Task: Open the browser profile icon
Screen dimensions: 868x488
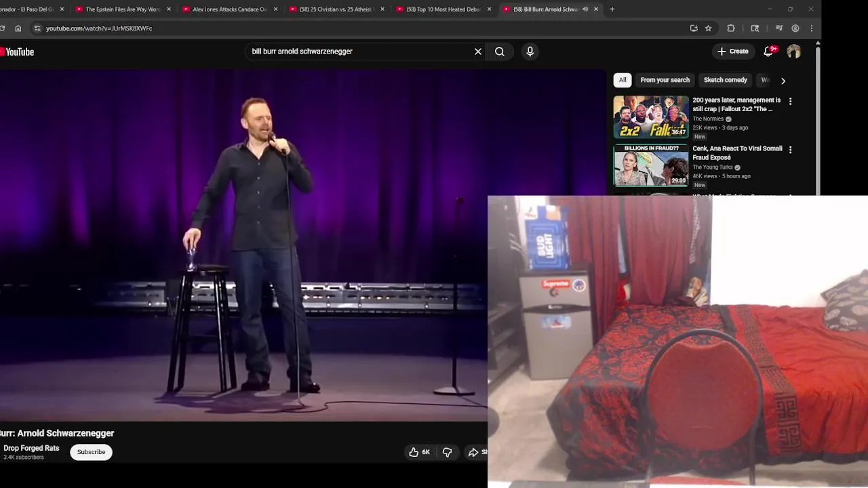Action: click(795, 28)
